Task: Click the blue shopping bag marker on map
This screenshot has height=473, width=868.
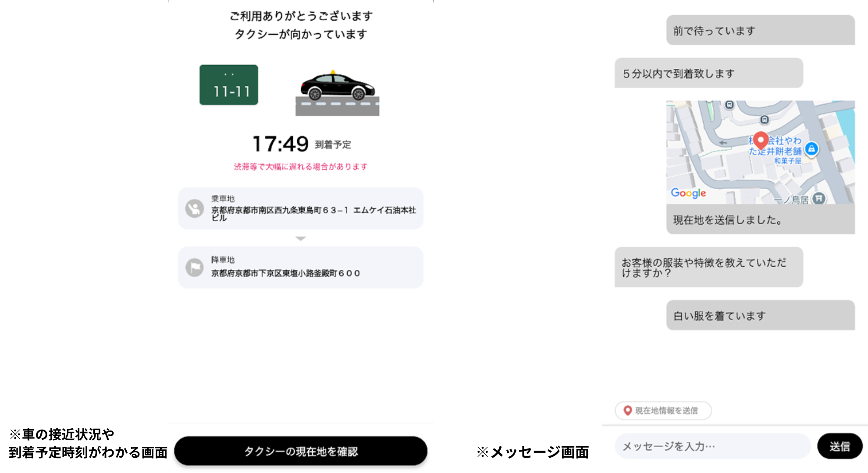Action: (x=811, y=149)
